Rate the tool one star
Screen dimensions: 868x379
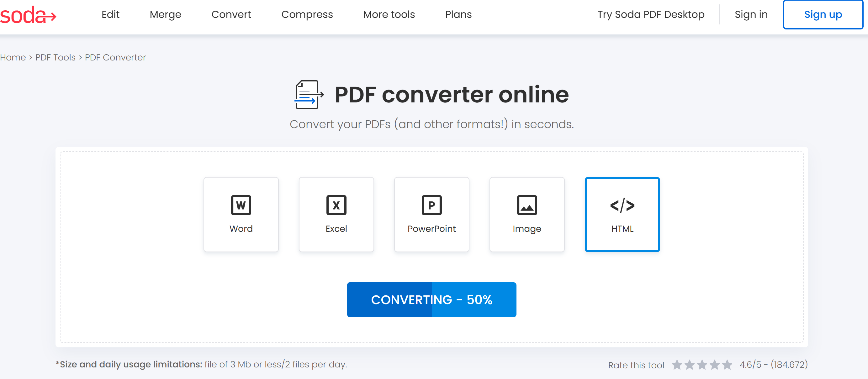coord(677,365)
